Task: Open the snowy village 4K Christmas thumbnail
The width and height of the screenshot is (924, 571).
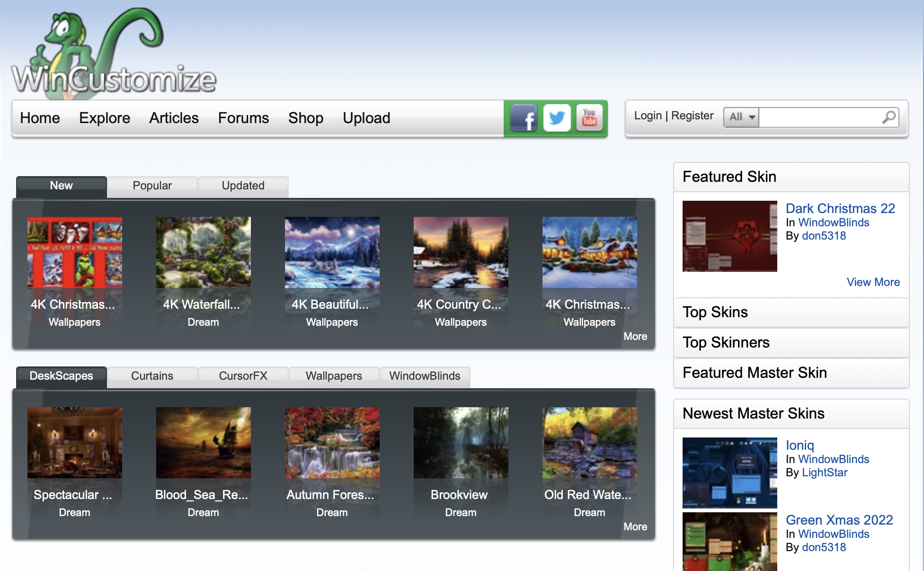Action: 590,252
